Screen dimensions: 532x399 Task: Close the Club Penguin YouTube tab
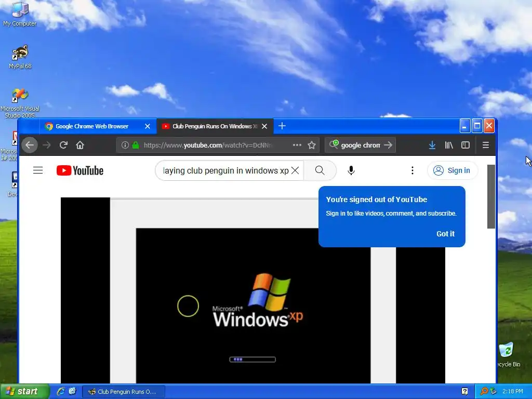264,126
